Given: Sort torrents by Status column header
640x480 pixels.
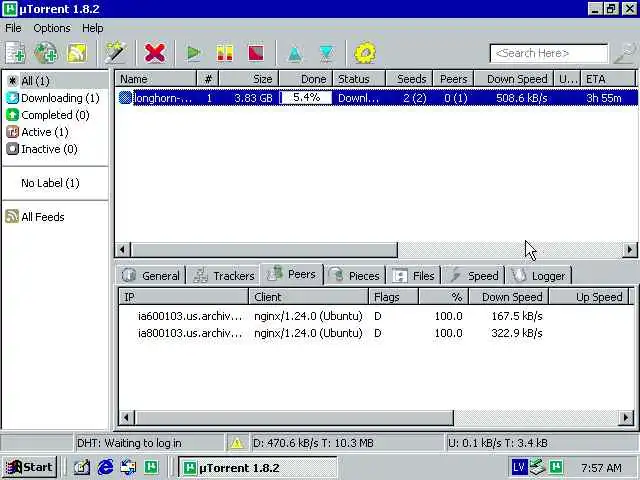Looking at the screenshot, I should pos(359,79).
